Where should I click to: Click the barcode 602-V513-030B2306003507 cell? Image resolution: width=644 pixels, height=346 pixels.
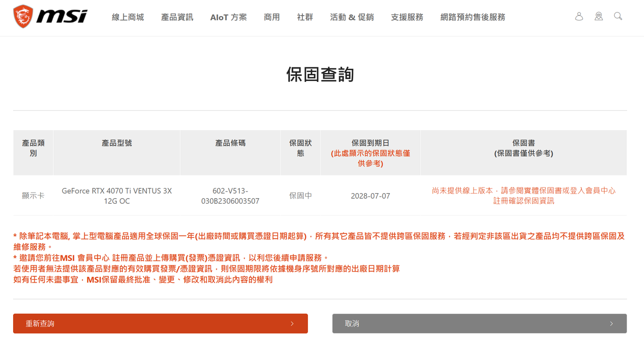230,196
